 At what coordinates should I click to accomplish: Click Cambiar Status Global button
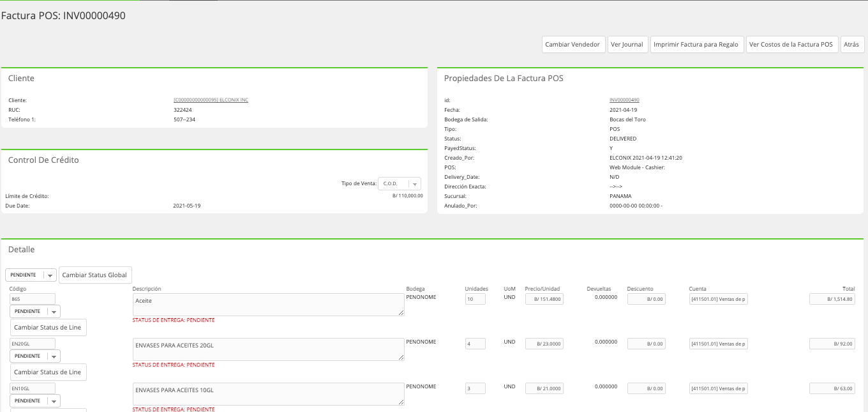pos(95,275)
